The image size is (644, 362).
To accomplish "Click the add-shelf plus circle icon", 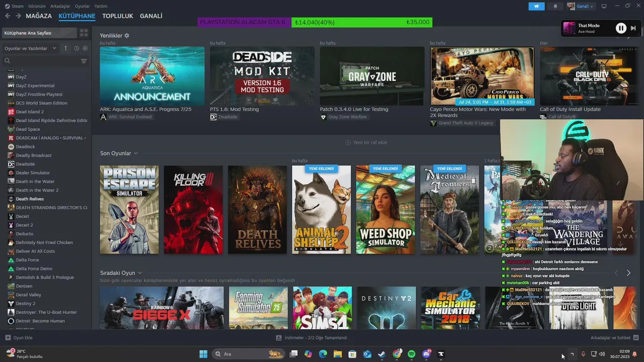I will tap(348, 142).
